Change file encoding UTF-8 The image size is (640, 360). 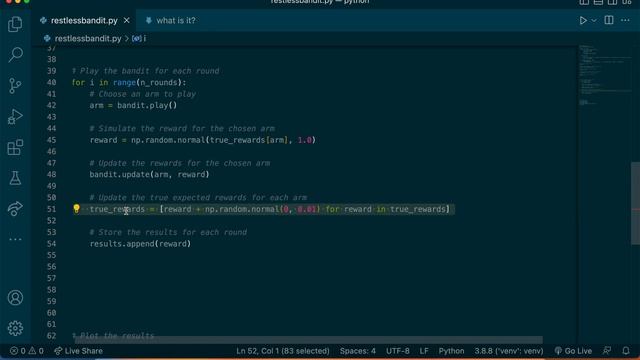[398, 351]
